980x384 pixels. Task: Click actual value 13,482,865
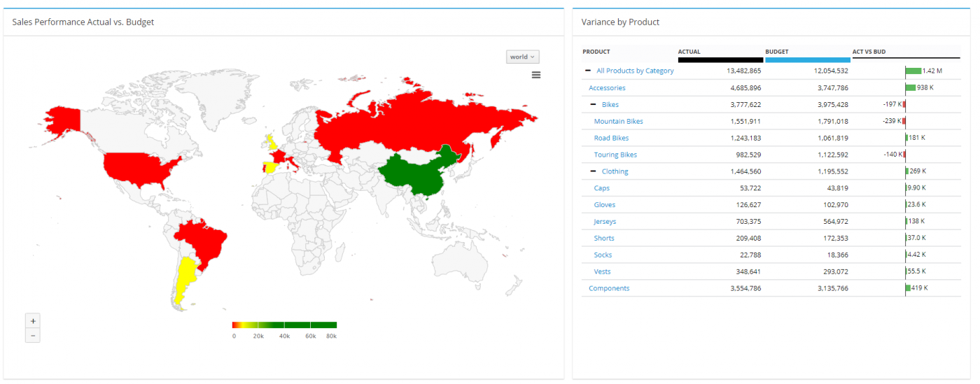point(743,71)
